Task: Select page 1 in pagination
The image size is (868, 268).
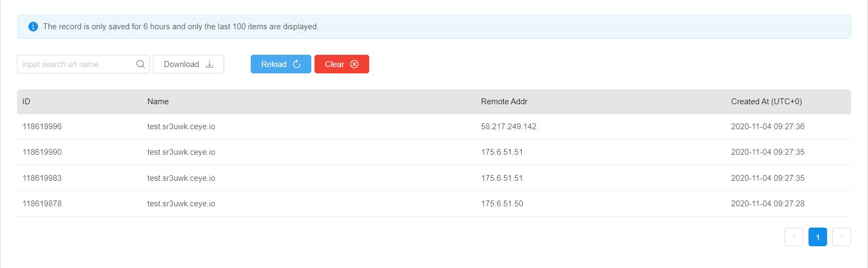Action: coord(818,237)
